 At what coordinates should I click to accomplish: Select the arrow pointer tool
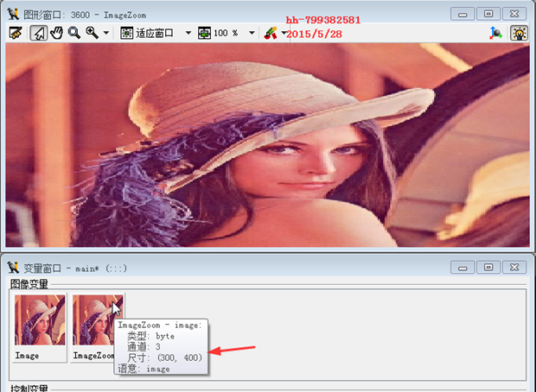click(x=39, y=33)
